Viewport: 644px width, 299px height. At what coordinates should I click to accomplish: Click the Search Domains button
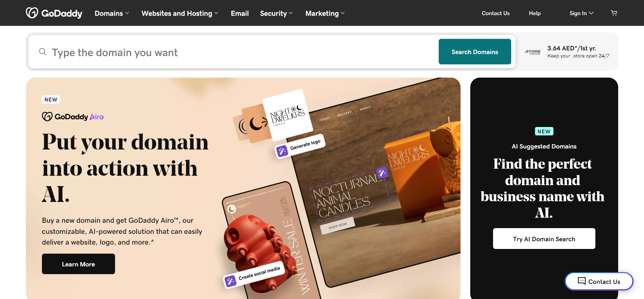[475, 52]
